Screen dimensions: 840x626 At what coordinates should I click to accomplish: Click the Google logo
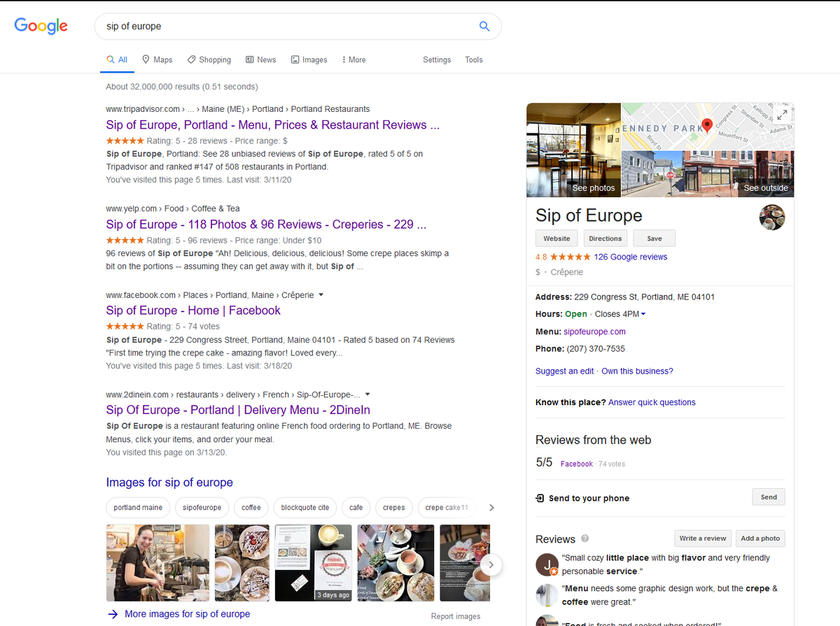41,27
